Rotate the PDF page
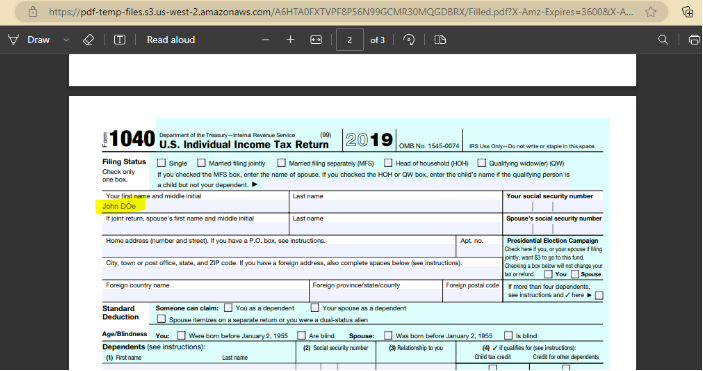Screen dimensions: 703x371 [x=408, y=40]
